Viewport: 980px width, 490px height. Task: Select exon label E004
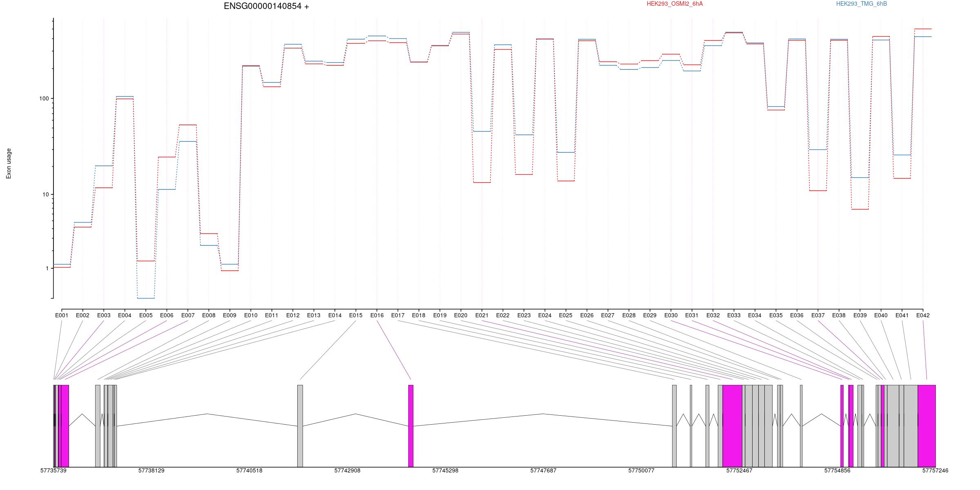pyautogui.click(x=125, y=315)
